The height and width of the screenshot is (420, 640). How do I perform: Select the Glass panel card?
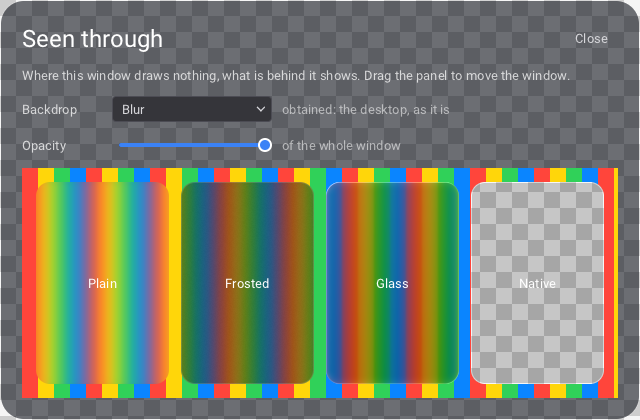[x=392, y=283]
